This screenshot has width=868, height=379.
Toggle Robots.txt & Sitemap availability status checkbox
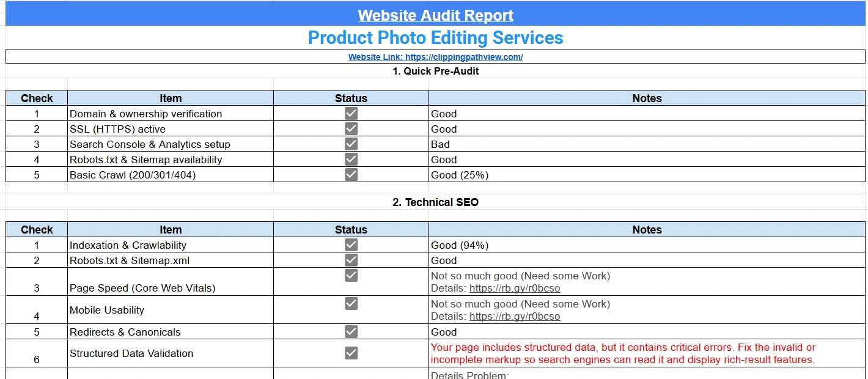[x=351, y=160]
